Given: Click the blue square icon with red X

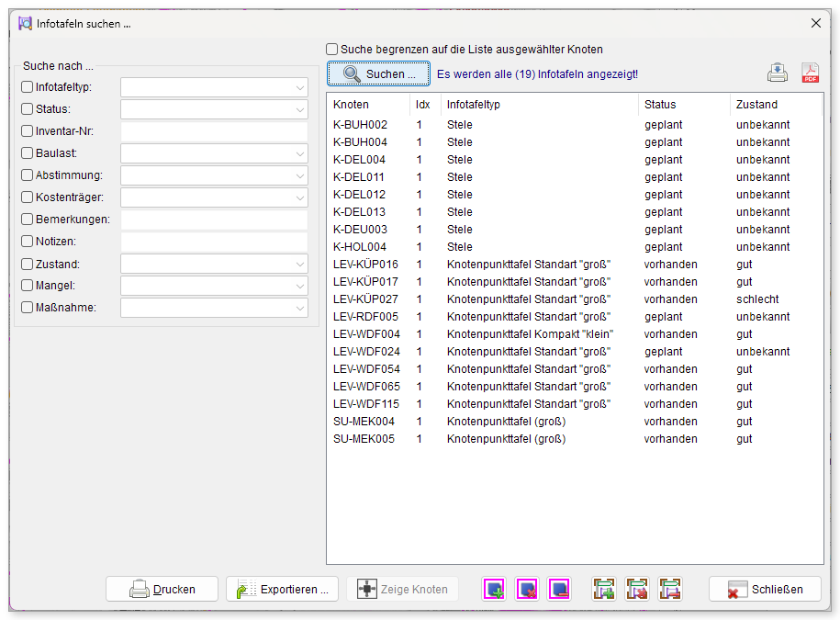Looking at the screenshot, I should (x=527, y=589).
